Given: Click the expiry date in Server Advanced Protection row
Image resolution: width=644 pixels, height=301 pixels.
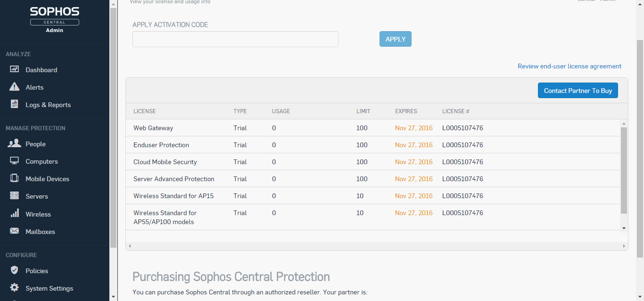Looking at the screenshot, I should pyautogui.click(x=414, y=179).
